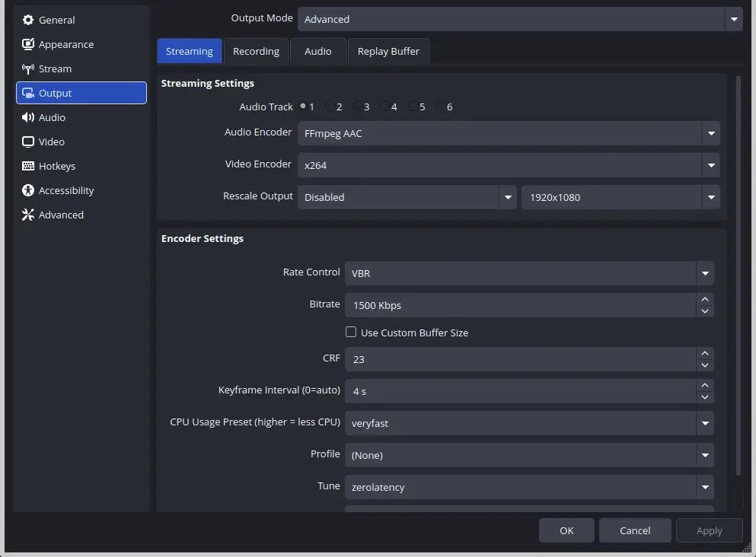Screen dimensions: 756x557
Task: Open the 1920x1080 resolution dropdown
Action: tap(620, 197)
